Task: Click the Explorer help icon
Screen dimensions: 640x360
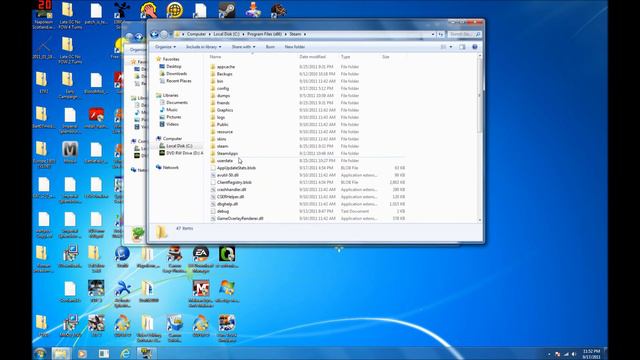Action: tap(475, 47)
